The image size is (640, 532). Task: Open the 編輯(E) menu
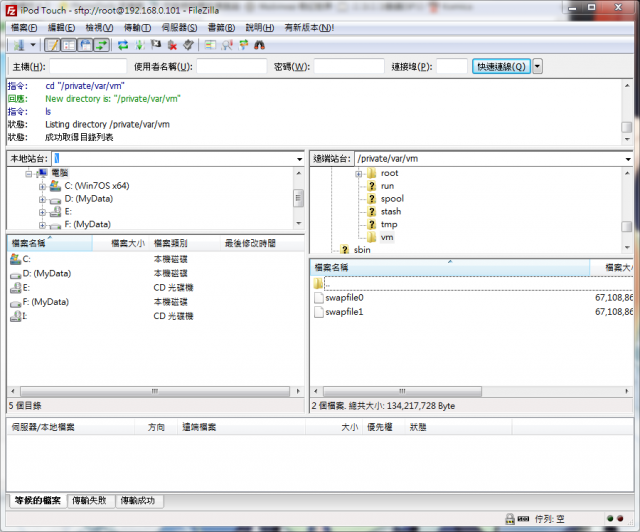[x=61, y=27]
